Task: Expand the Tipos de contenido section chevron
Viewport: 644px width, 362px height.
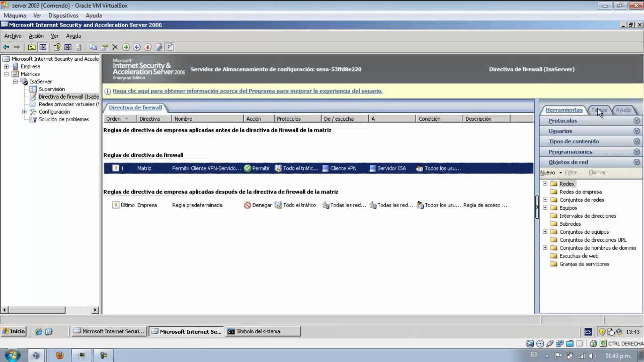Action: [636, 141]
